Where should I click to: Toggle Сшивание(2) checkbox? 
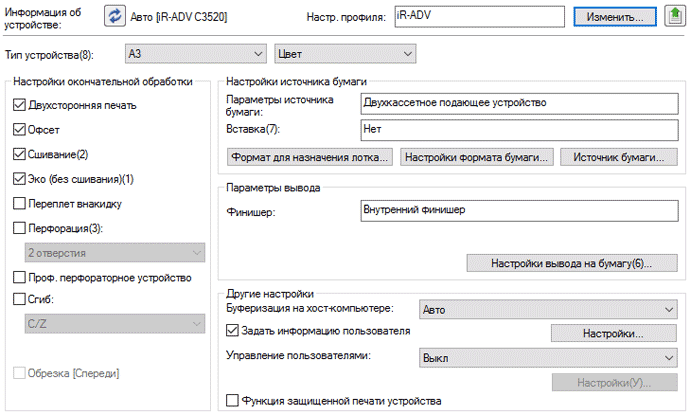coord(21,154)
